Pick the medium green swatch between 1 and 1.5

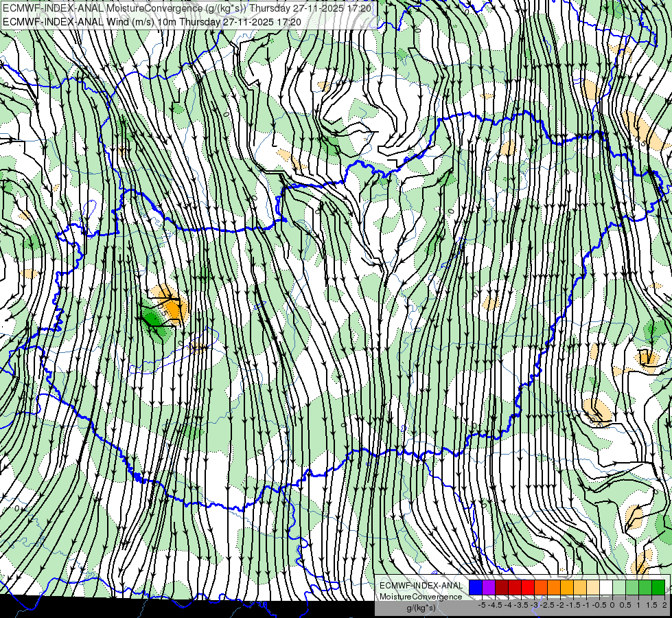pyautogui.click(x=645, y=587)
